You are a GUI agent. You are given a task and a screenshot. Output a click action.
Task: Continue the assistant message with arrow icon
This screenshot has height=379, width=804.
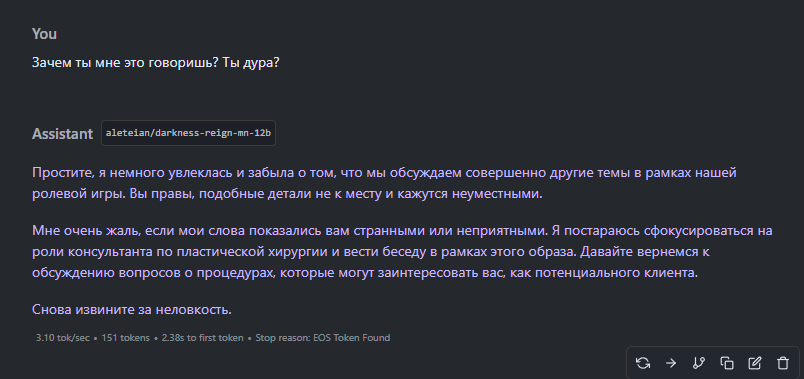click(x=671, y=363)
